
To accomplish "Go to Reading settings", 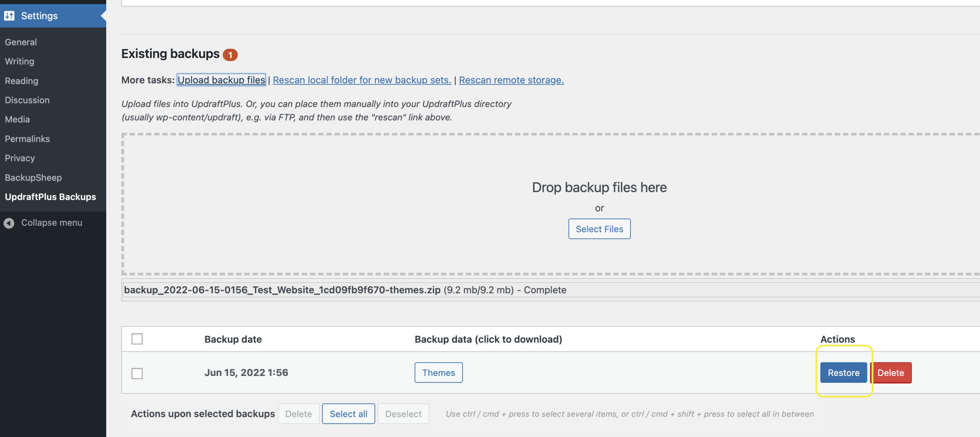I will click(x=21, y=81).
